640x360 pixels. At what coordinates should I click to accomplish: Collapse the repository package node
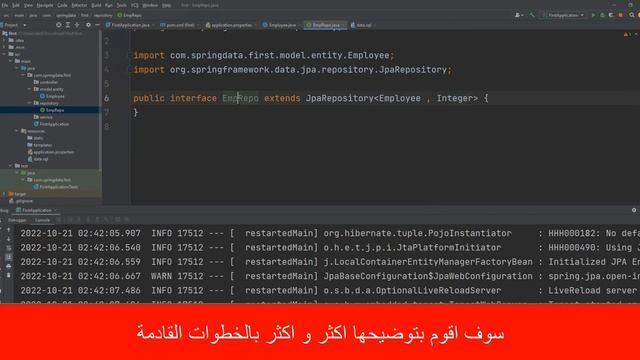pyautogui.click(x=29, y=103)
